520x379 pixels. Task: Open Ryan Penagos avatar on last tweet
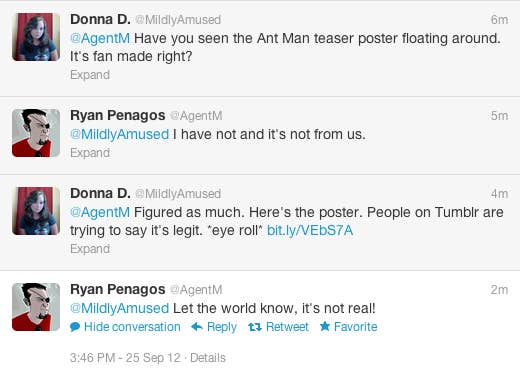(36, 307)
